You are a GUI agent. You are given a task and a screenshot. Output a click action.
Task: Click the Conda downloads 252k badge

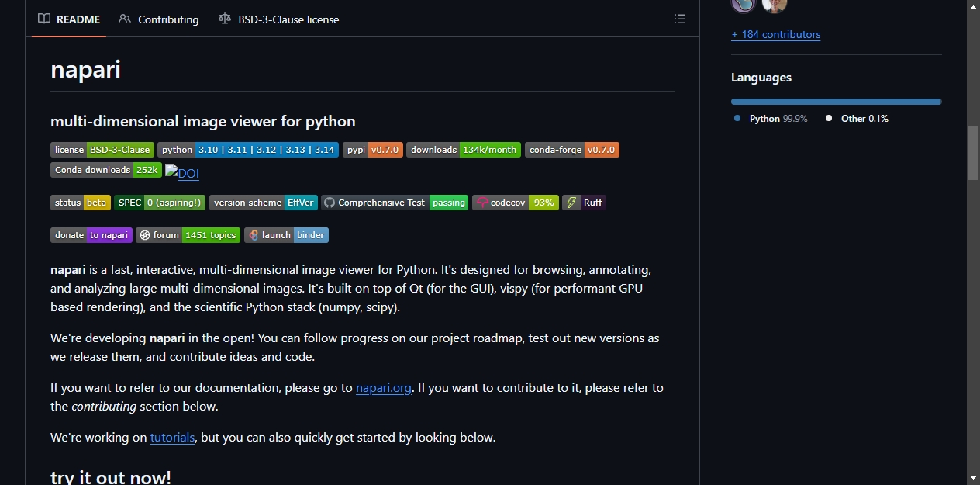[106, 170]
